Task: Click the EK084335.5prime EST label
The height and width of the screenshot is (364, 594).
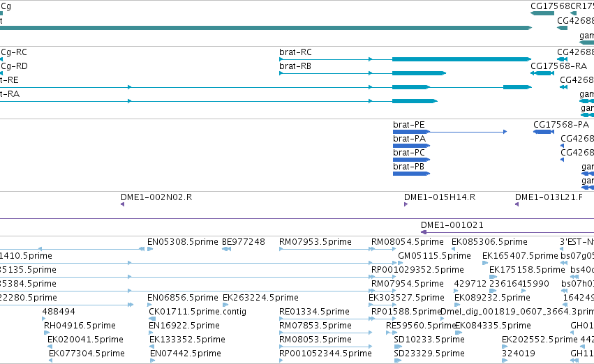Action: (493, 326)
